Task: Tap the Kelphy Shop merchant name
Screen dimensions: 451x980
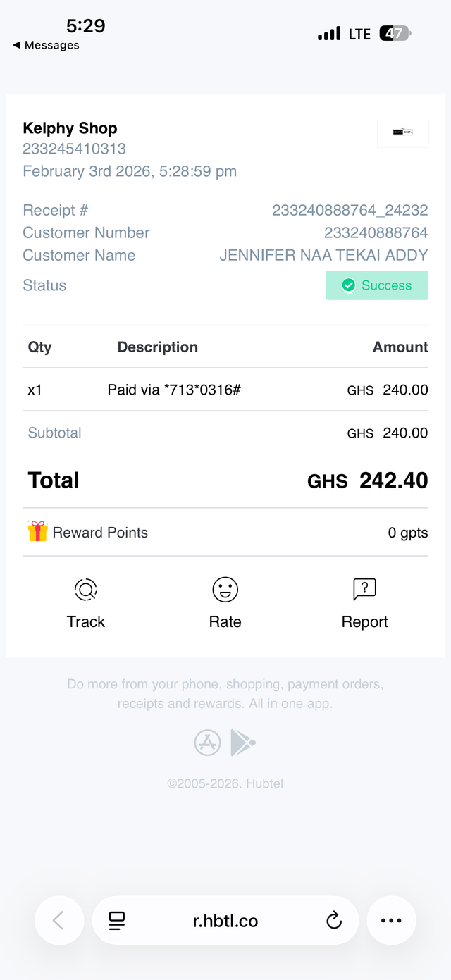Action: pyautogui.click(x=70, y=128)
